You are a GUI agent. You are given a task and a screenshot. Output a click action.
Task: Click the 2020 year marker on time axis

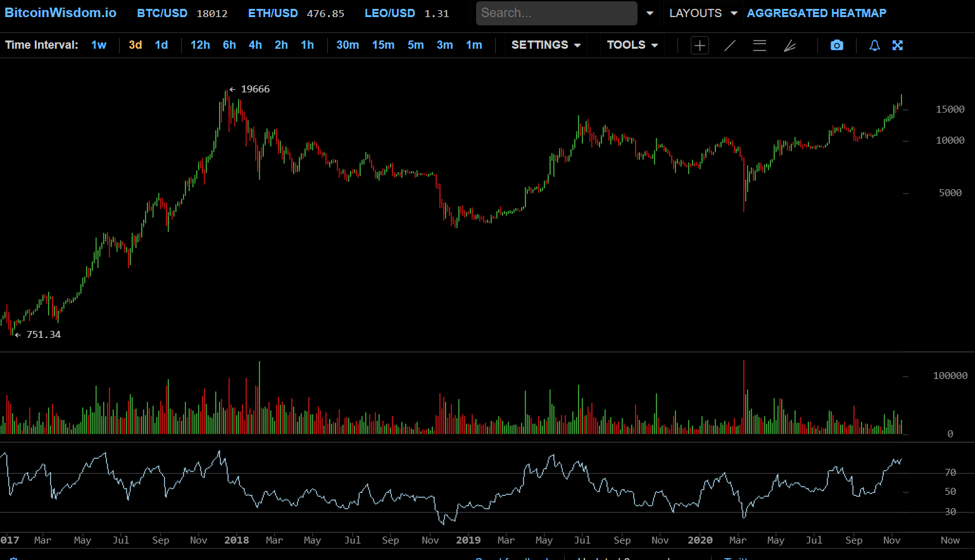click(700, 540)
